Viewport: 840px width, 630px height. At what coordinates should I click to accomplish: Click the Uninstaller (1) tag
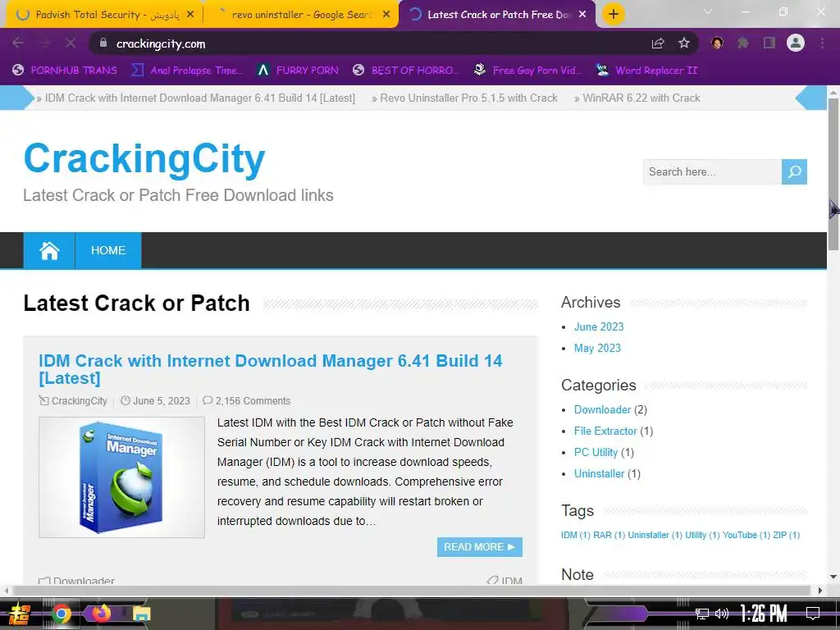point(655,535)
